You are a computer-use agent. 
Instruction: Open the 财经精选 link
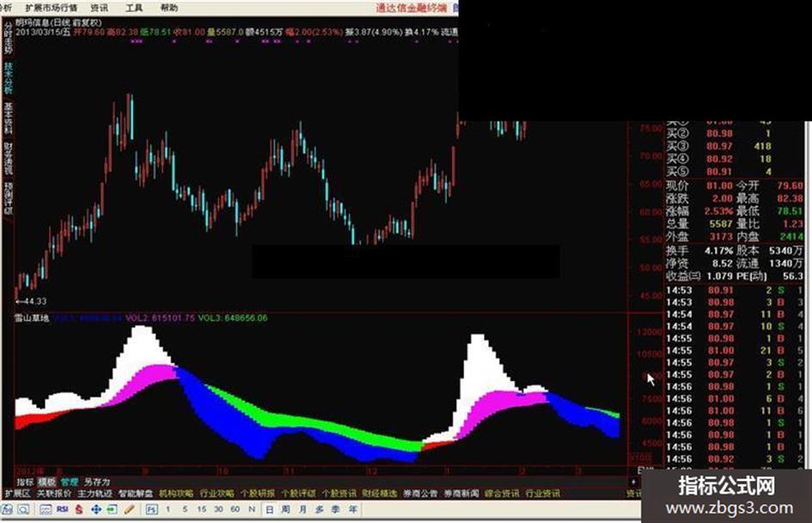click(380, 494)
